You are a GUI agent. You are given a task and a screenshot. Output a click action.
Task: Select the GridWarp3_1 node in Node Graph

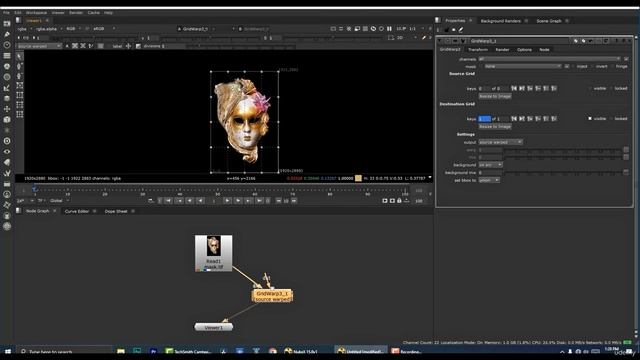(x=272, y=296)
